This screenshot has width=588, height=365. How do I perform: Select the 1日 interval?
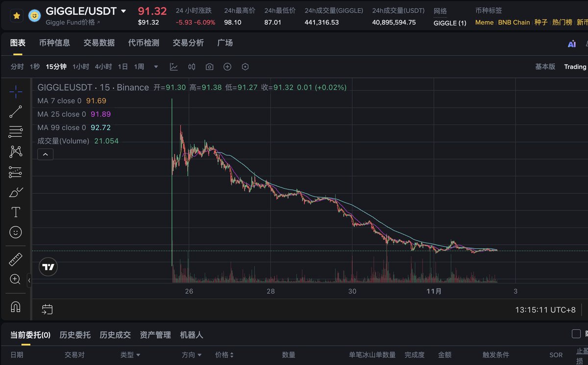(123, 67)
